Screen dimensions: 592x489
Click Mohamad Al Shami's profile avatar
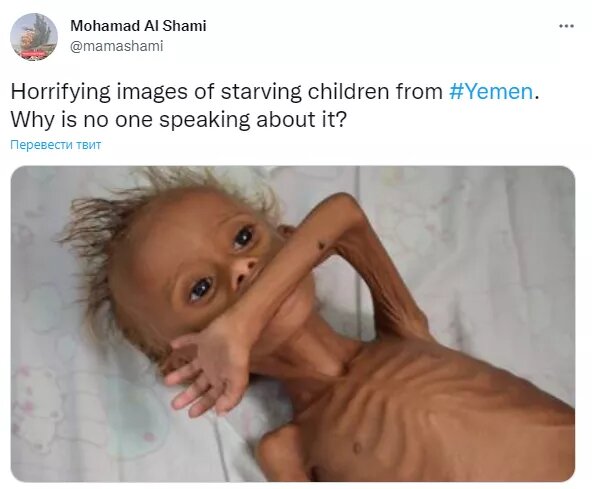(34, 37)
